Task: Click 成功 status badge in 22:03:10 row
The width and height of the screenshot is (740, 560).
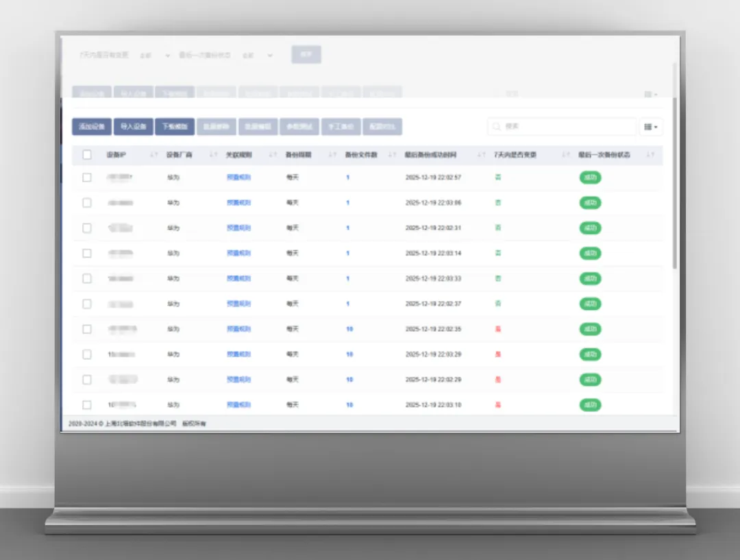Action: (x=591, y=404)
